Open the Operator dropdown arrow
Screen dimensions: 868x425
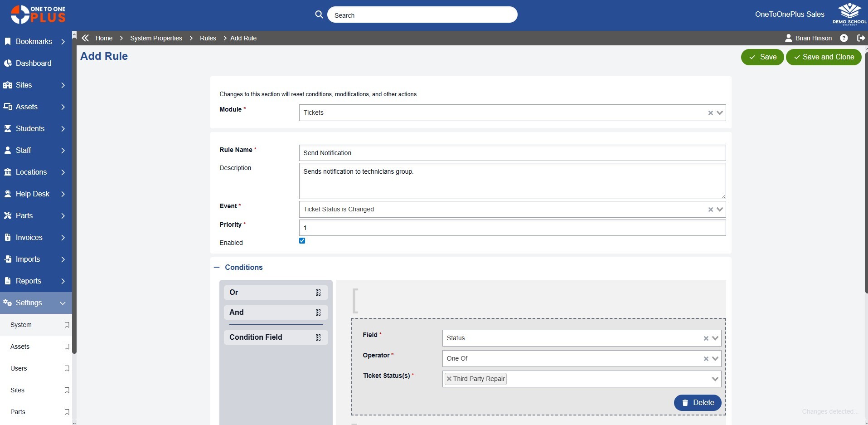point(715,358)
